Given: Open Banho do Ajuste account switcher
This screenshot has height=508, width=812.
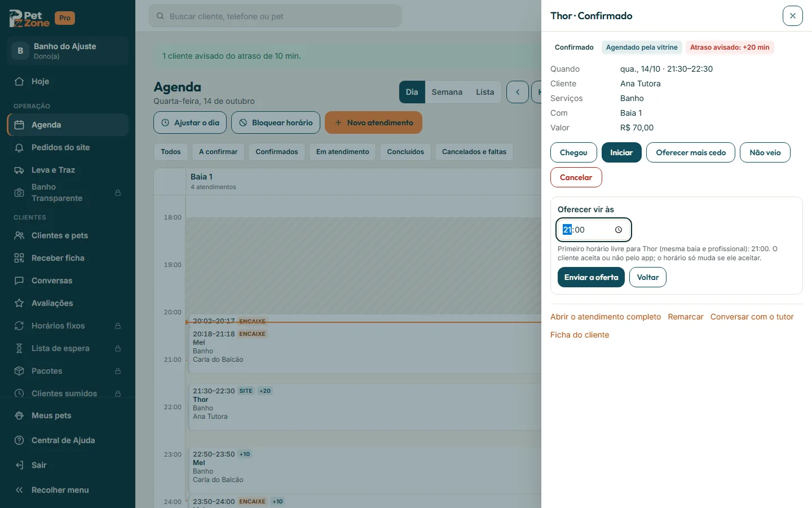Looking at the screenshot, I should click(x=68, y=51).
